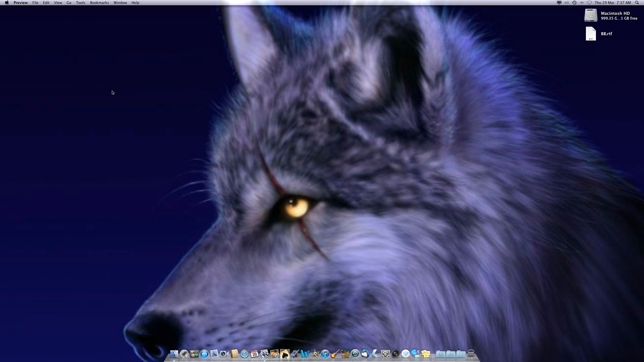Image resolution: width=644 pixels, height=362 pixels.
Task: Launch Safari compass icon
Action: [x=245, y=354]
